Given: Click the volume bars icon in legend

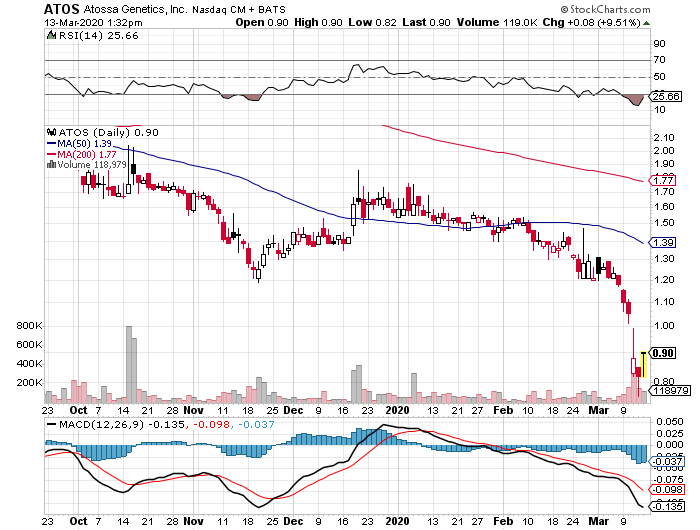Looking at the screenshot, I should [x=52, y=165].
